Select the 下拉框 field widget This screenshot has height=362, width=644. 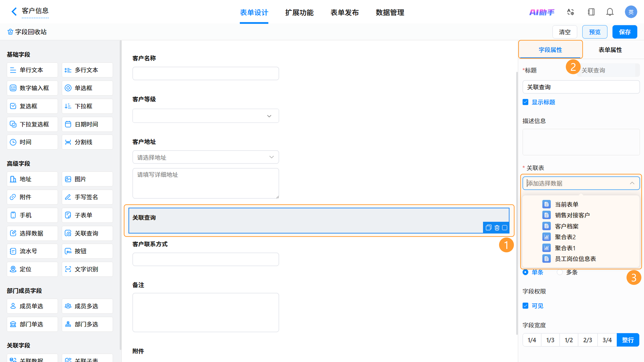click(x=87, y=106)
